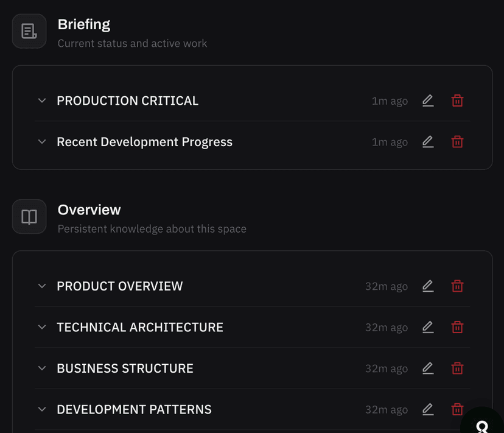The height and width of the screenshot is (433, 504).
Task: Expand the BUSINESS STRUCTURE chevron
Action: (42, 368)
